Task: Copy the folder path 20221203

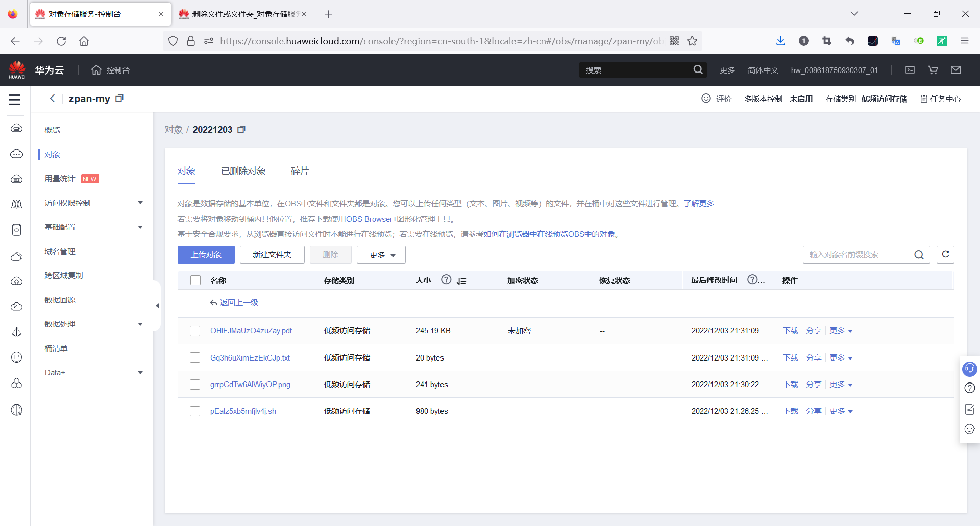Action: 241,130
